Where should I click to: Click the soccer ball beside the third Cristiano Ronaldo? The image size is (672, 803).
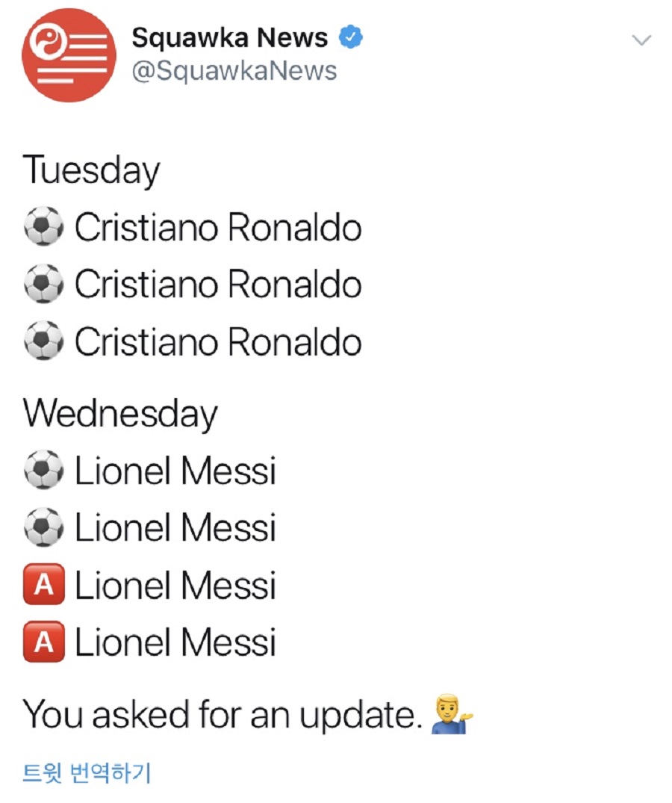coord(44,342)
